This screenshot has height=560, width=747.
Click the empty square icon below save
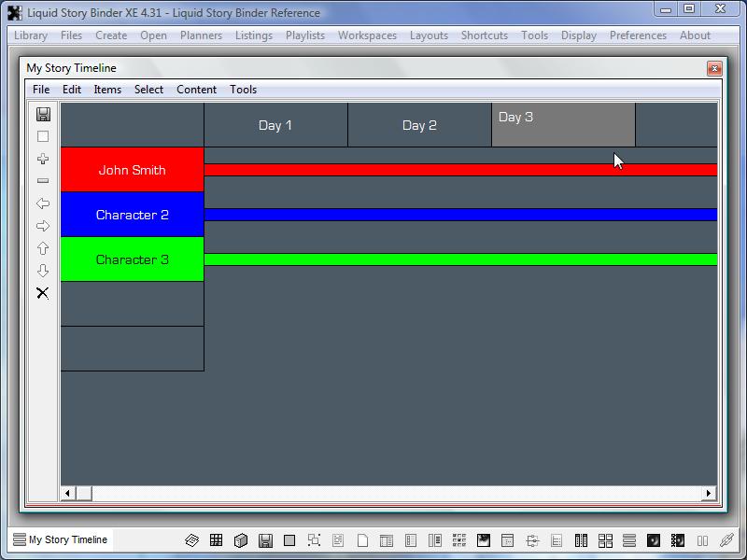click(x=43, y=136)
